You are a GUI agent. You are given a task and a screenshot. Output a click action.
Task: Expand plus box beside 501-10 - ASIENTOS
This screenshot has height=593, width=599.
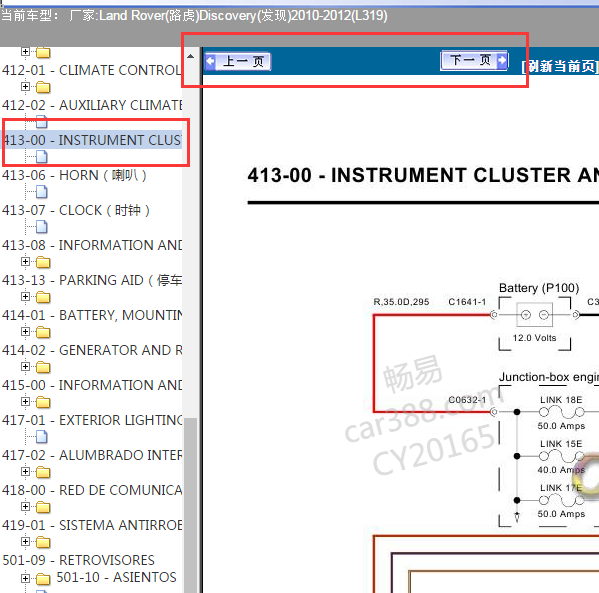25,578
